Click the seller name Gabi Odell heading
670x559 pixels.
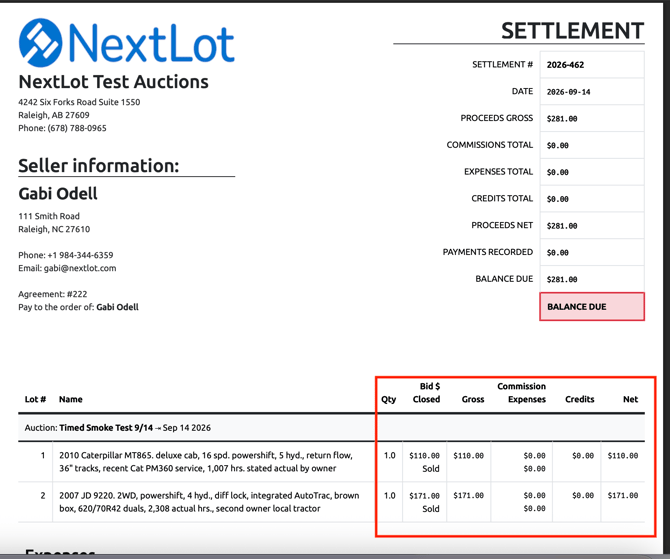(58, 194)
